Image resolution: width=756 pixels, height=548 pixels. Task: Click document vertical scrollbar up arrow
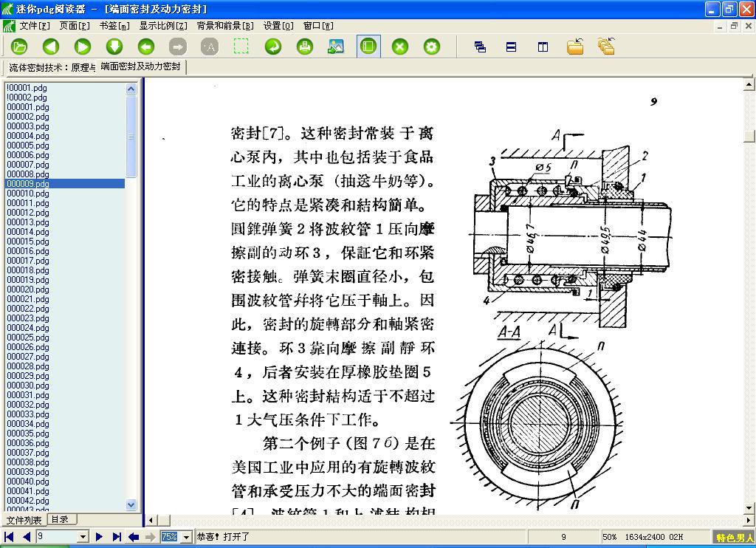point(749,85)
